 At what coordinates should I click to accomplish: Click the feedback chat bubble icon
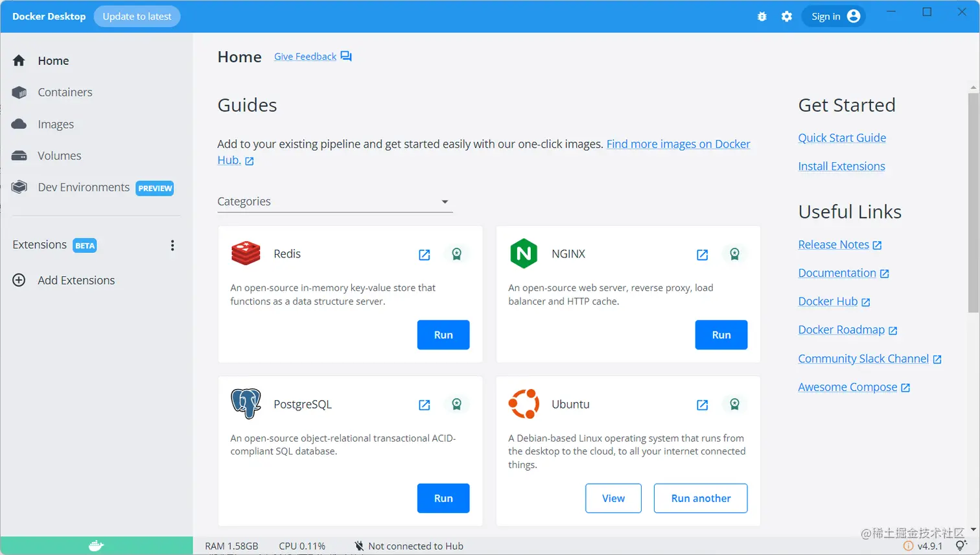coord(346,56)
